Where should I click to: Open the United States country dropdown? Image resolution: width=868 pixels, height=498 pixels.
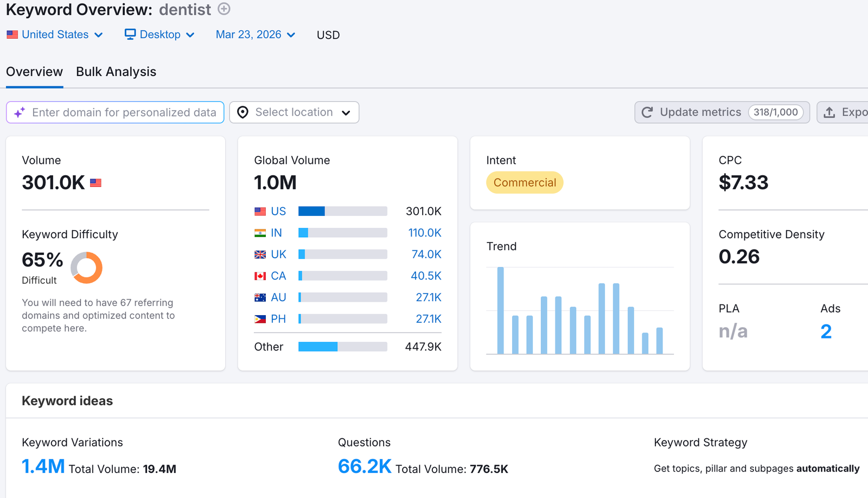click(x=55, y=35)
